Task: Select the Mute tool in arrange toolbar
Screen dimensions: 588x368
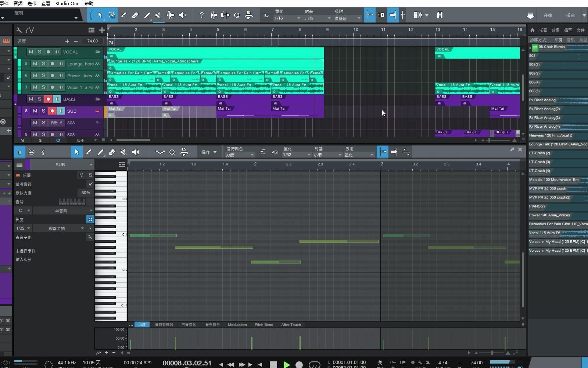Action: [x=158, y=15]
